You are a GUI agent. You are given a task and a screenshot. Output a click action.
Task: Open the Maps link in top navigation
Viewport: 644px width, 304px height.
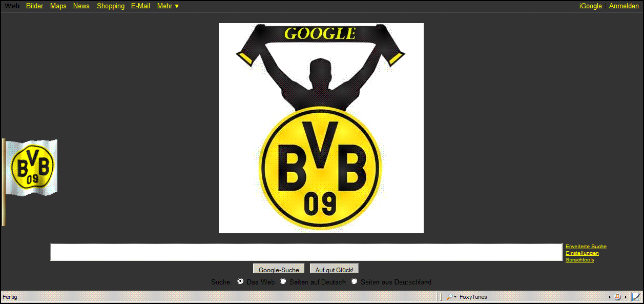click(x=58, y=6)
